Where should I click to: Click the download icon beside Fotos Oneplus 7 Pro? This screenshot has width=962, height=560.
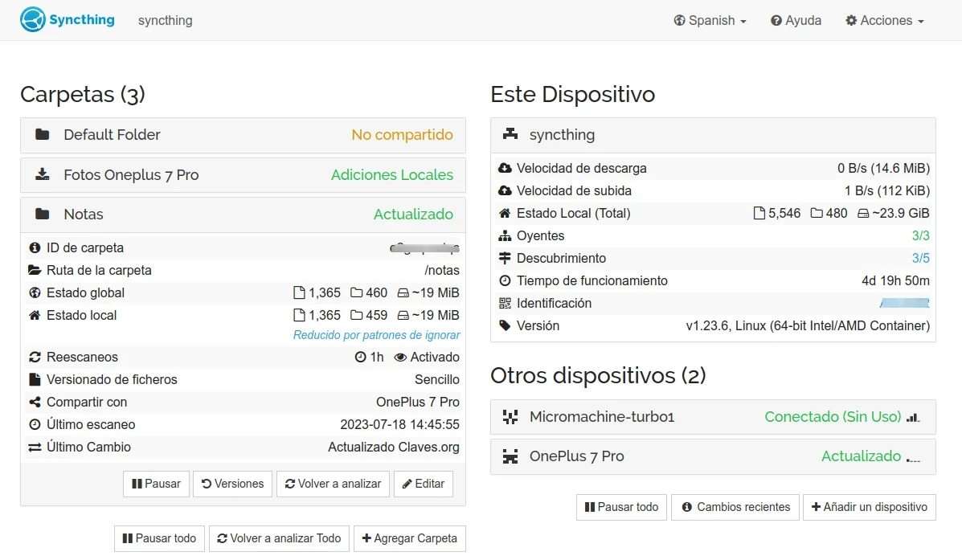[43, 174]
